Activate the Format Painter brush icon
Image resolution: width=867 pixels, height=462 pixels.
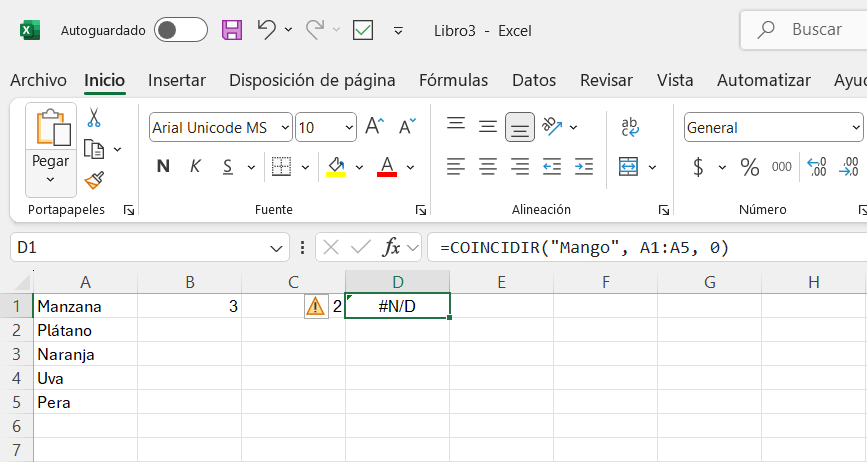tap(94, 180)
